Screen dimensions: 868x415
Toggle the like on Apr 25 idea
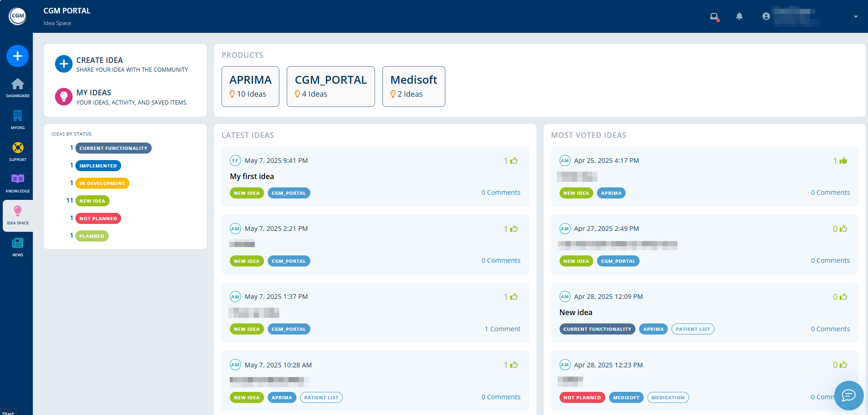[843, 161]
